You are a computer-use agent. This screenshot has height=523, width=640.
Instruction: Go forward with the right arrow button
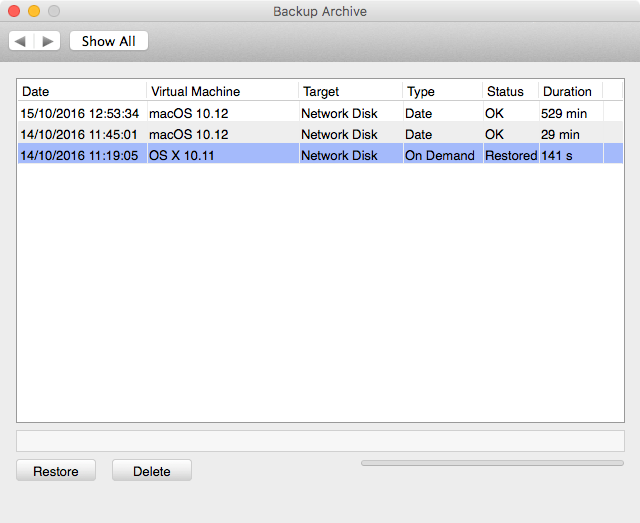48,41
